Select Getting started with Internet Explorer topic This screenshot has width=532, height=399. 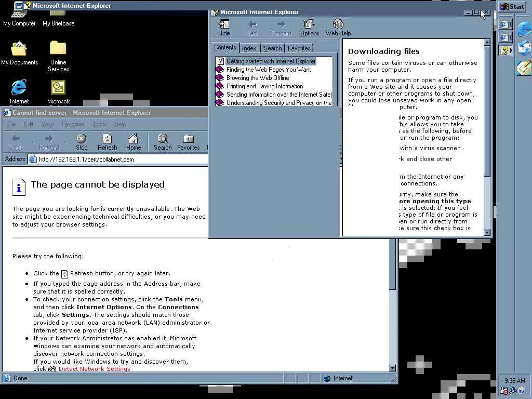(x=271, y=61)
